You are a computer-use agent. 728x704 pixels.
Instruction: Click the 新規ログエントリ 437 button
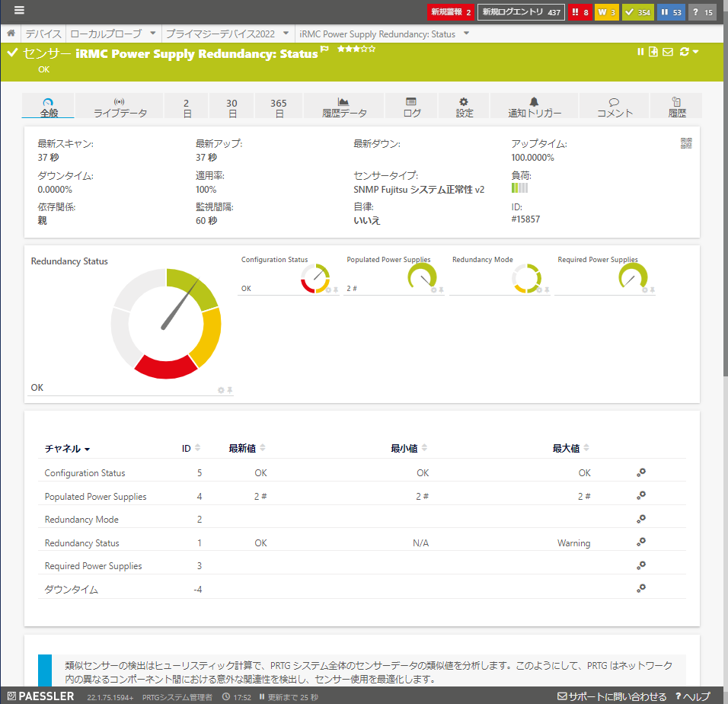(521, 12)
